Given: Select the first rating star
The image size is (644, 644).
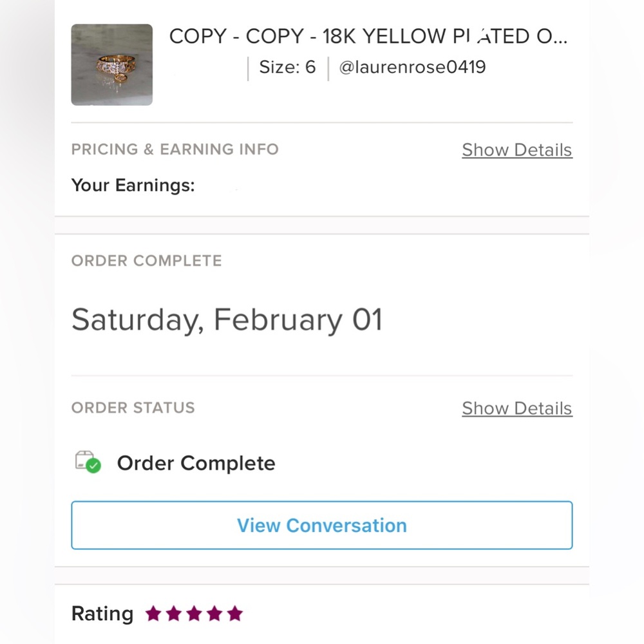Looking at the screenshot, I should [x=153, y=614].
